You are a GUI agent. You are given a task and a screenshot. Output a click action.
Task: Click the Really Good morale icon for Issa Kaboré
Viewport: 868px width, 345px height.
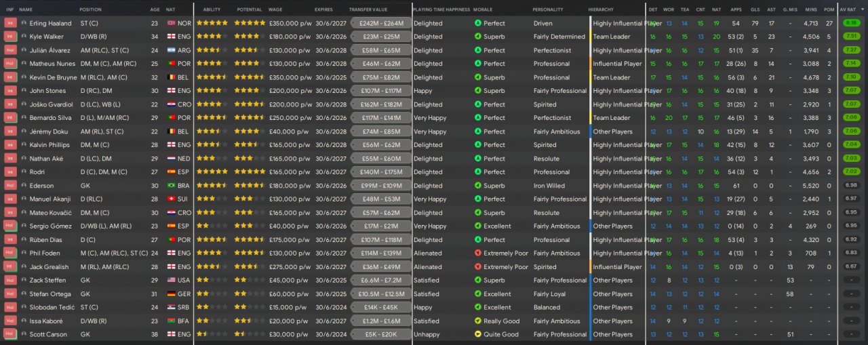pyautogui.click(x=477, y=321)
